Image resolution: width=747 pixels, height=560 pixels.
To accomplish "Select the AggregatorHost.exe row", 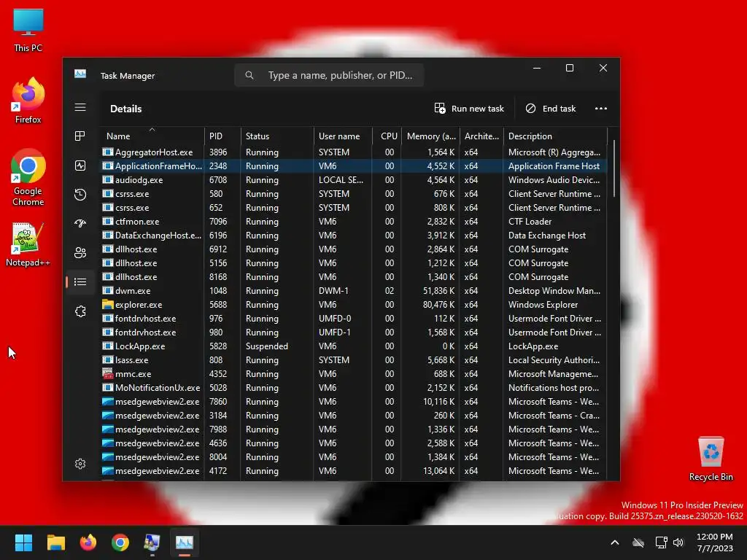I will coord(354,152).
